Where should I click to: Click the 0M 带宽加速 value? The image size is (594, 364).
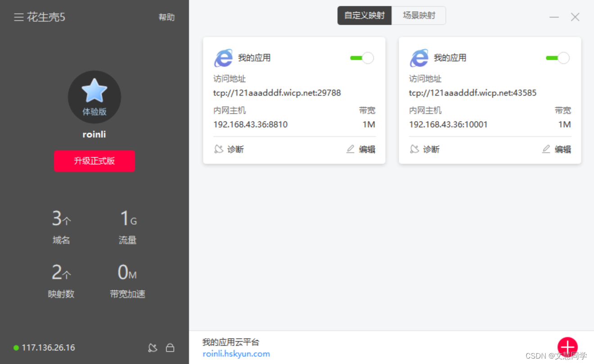127,272
